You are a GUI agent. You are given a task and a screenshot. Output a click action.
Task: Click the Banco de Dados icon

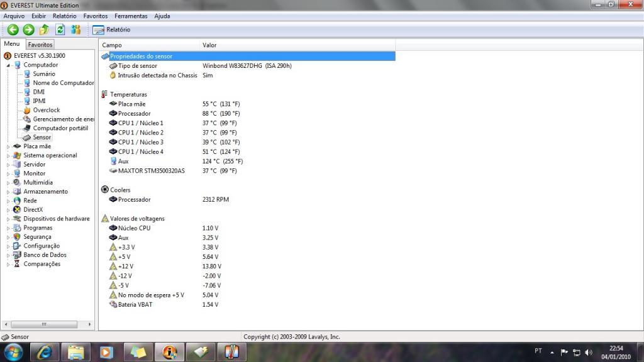(17, 255)
